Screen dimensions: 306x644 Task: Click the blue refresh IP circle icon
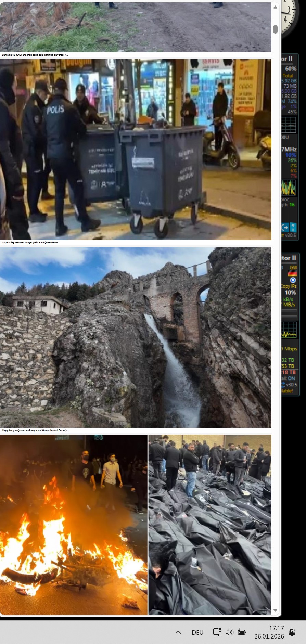[293, 280]
